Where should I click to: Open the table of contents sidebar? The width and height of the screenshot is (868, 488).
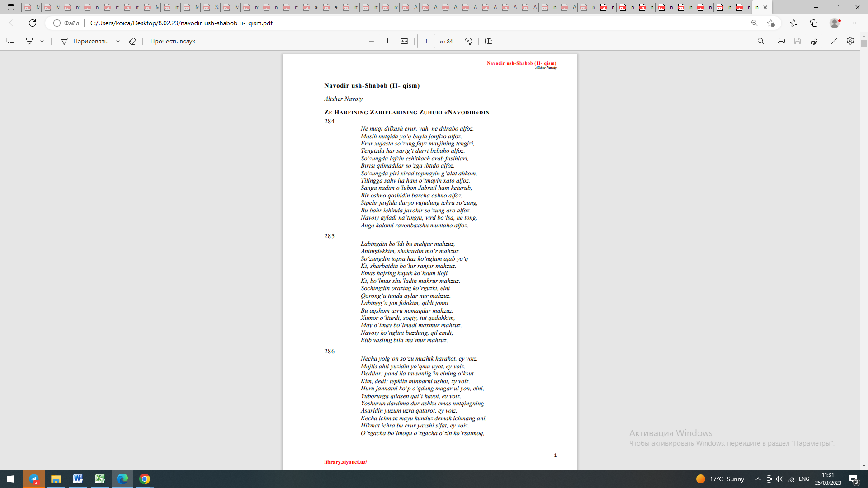pos(10,41)
